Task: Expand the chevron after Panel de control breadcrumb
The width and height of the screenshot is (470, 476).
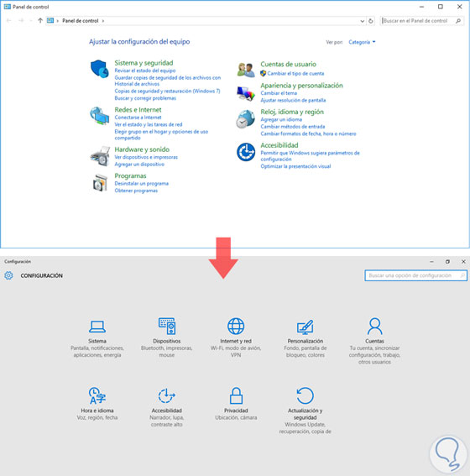Action: [103, 21]
